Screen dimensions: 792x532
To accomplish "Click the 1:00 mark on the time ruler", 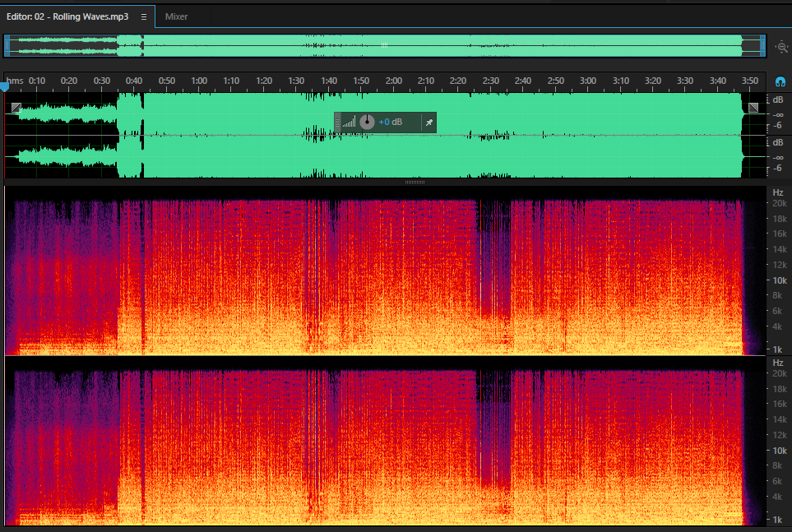I will (x=199, y=81).
